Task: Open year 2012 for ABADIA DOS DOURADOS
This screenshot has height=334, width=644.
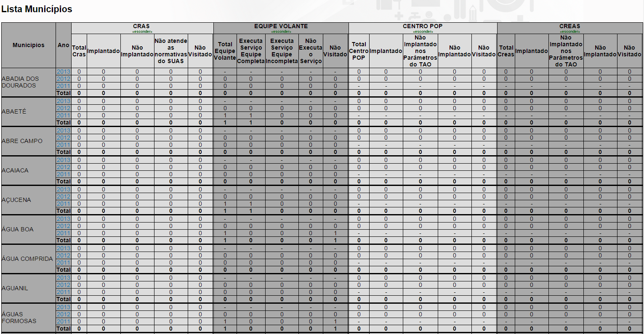Action: (x=64, y=79)
